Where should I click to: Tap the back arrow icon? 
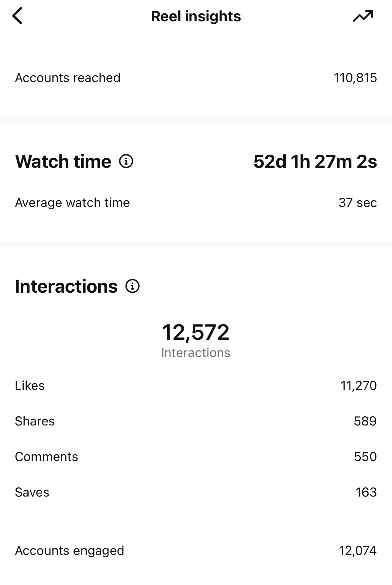(17, 16)
